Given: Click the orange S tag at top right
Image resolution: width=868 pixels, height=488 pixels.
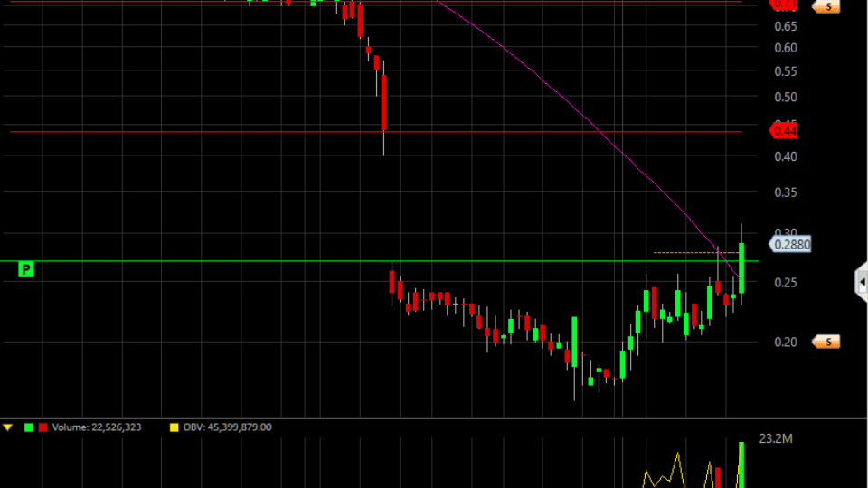Looking at the screenshot, I should (x=826, y=6).
